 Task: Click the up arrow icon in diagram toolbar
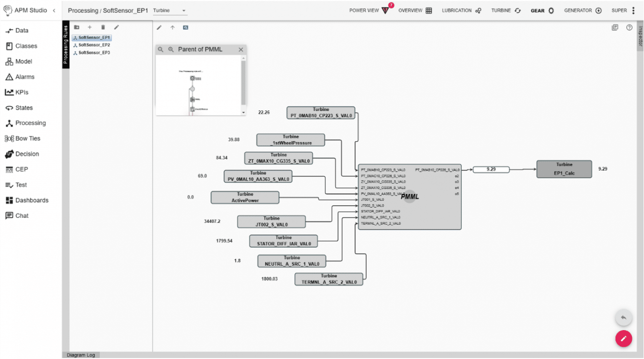172,27
